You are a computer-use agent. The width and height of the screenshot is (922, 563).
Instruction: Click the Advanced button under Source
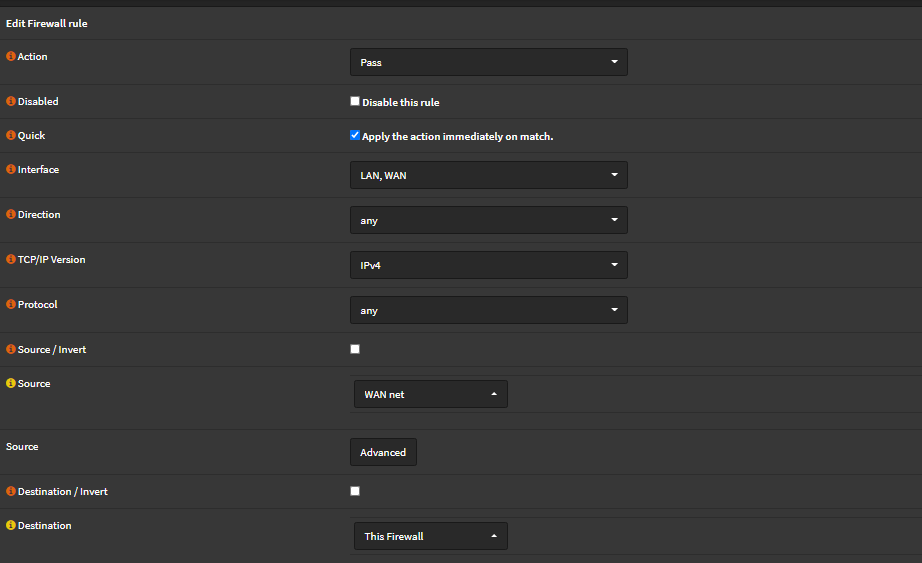(383, 452)
